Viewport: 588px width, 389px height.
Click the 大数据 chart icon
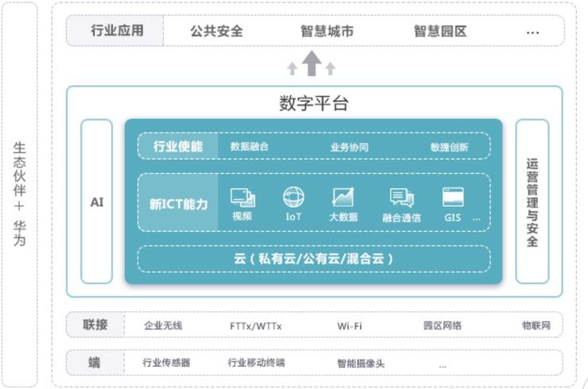click(342, 197)
